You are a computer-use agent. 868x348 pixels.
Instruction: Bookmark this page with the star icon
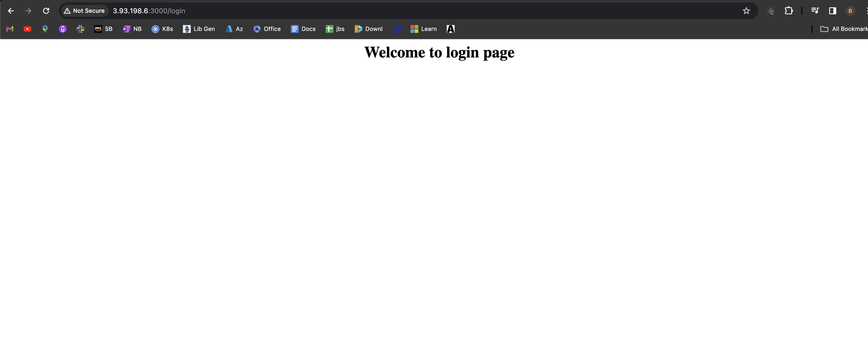pyautogui.click(x=746, y=11)
